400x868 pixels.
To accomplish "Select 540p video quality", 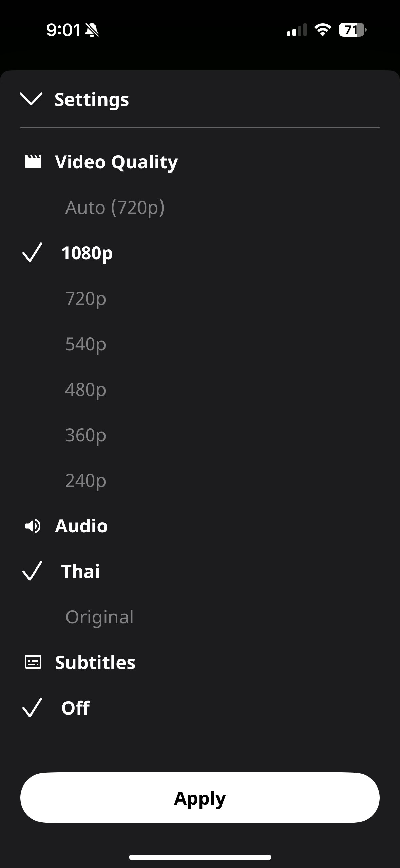I will (x=86, y=344).
